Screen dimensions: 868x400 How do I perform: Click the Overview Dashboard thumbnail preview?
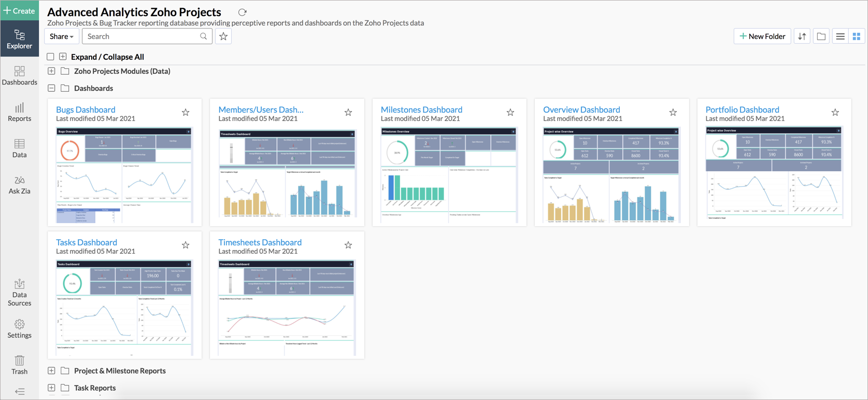(611, 175)
